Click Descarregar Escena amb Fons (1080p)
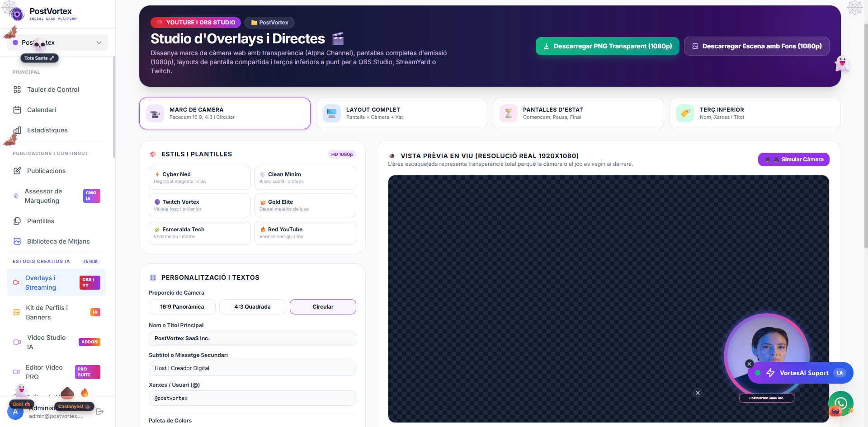 point(757,46)
